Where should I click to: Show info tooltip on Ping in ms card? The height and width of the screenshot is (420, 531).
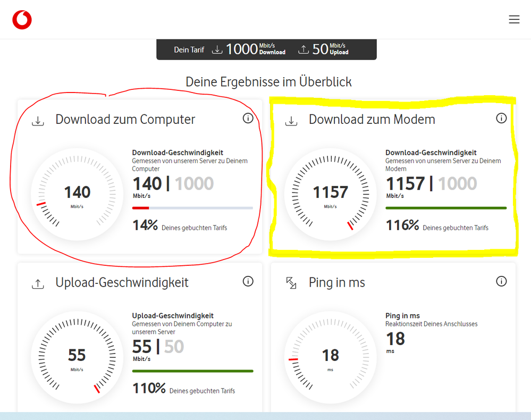click(x=501, y=281)
